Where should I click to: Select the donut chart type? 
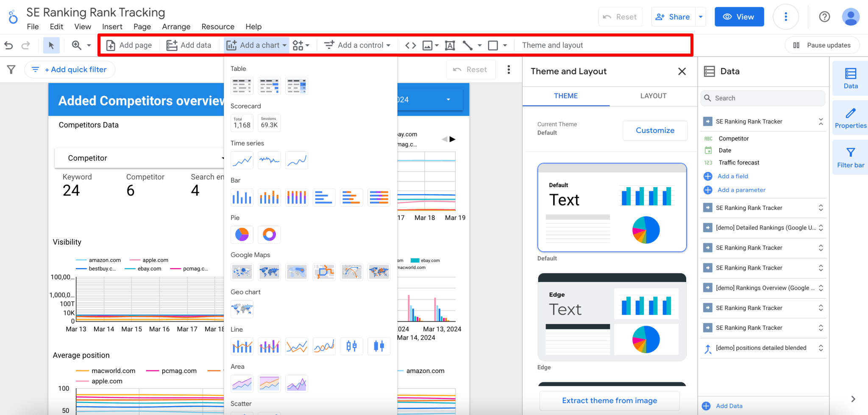(x=269, y=234)
